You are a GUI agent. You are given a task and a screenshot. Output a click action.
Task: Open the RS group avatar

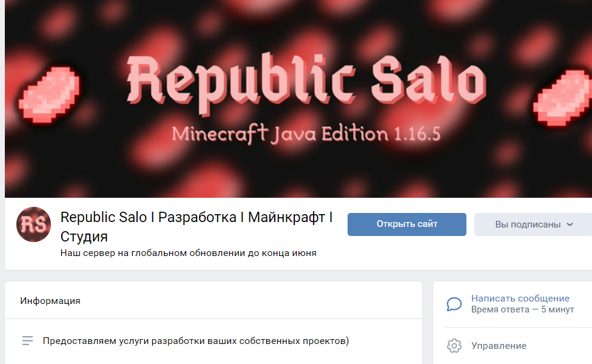click(33, 224)
